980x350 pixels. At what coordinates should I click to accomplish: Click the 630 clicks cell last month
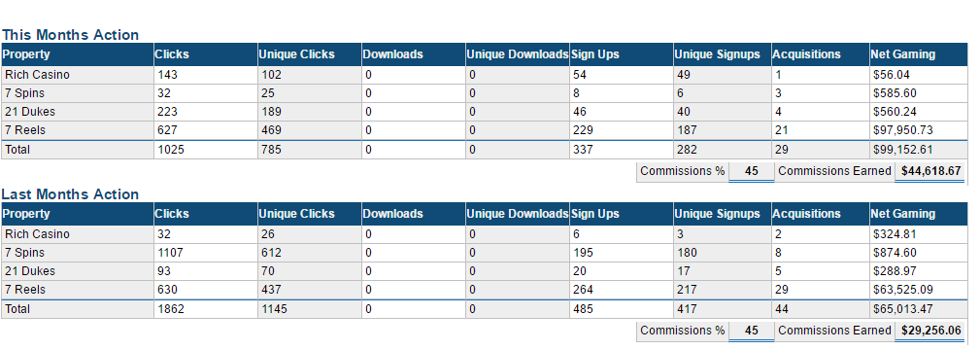206,290
